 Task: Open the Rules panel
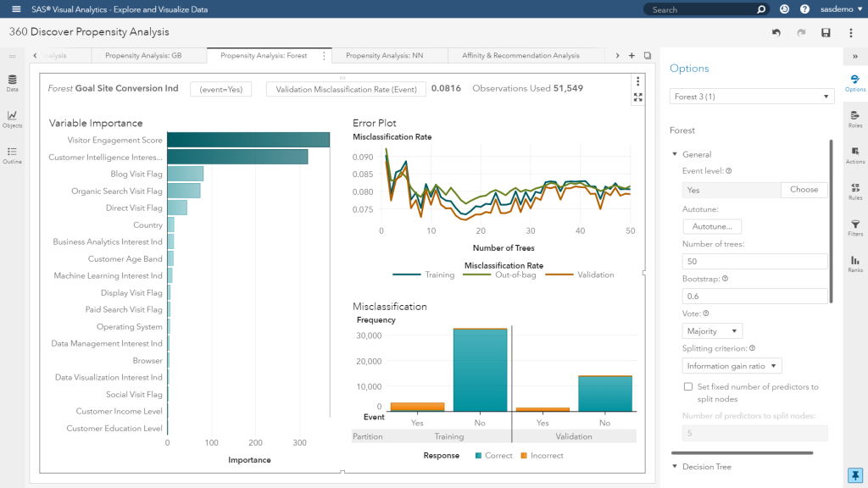855,190
